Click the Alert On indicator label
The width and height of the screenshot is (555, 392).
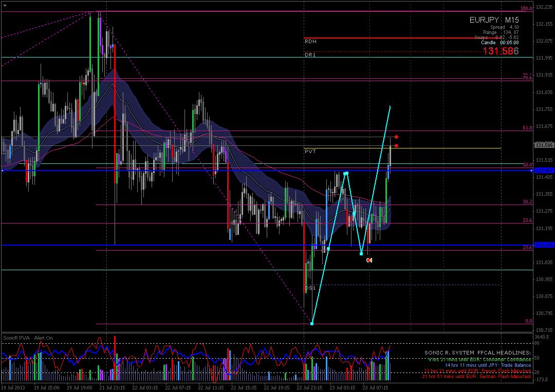tap(44, 338)
